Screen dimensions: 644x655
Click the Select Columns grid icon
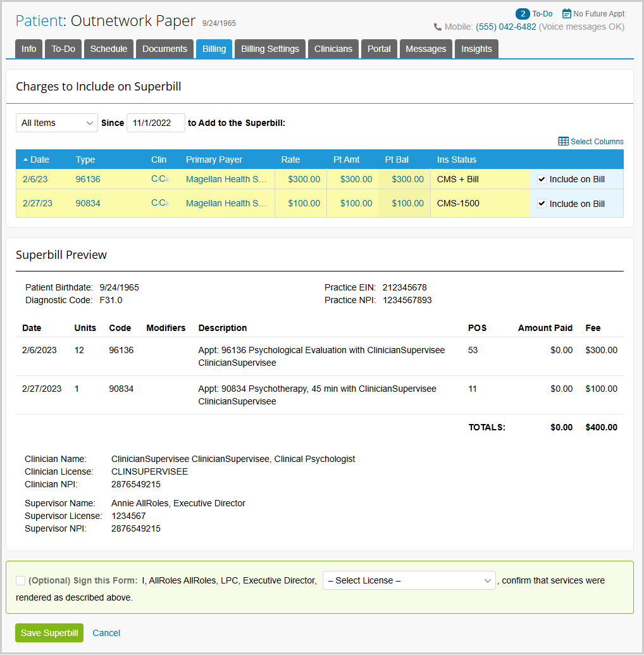[563, 142]
